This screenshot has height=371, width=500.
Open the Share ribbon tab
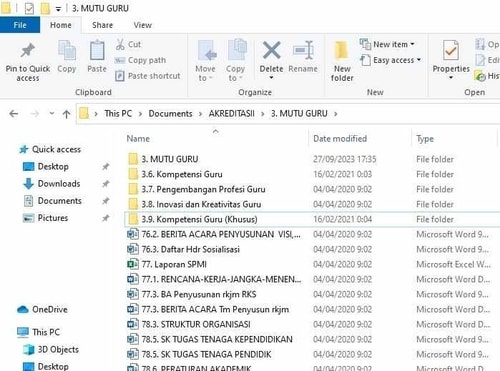pos(102,25)
